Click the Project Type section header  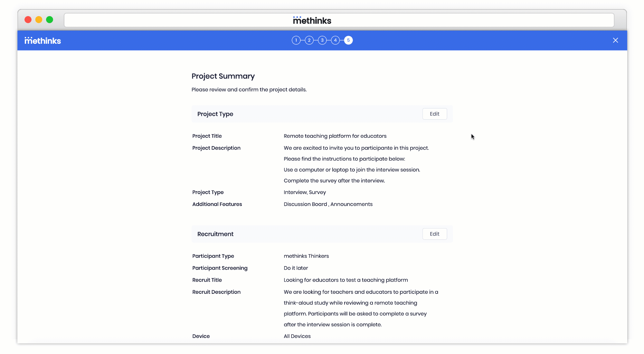tap(215, 114)
